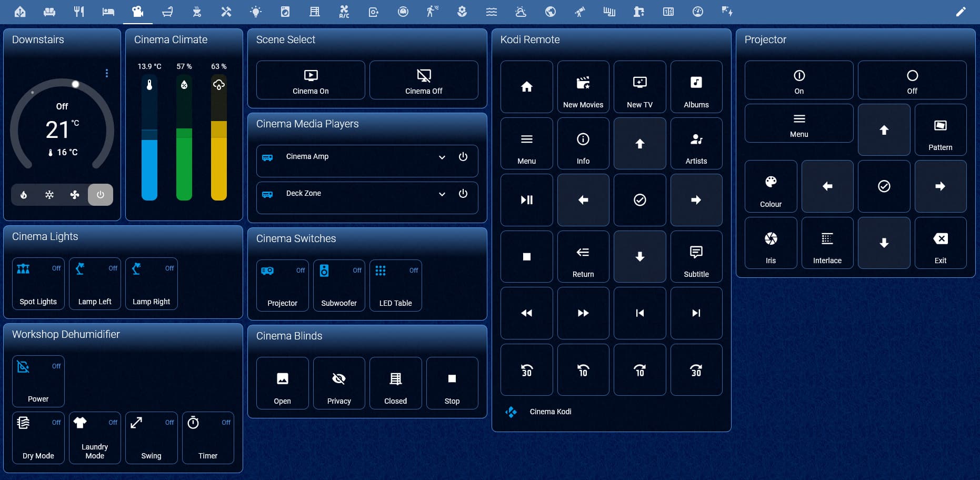Jump back 30 seconds in Kodi
This screenshot has width=980, height=480.
526,369
